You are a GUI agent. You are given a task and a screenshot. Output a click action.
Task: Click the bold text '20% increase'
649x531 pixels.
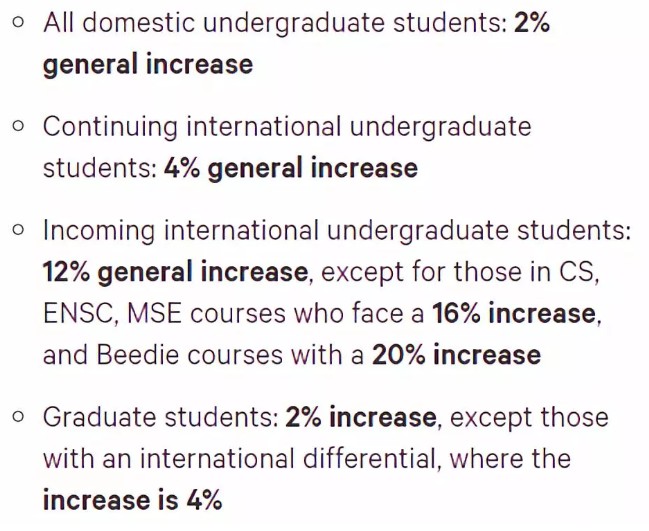(457, 355)
